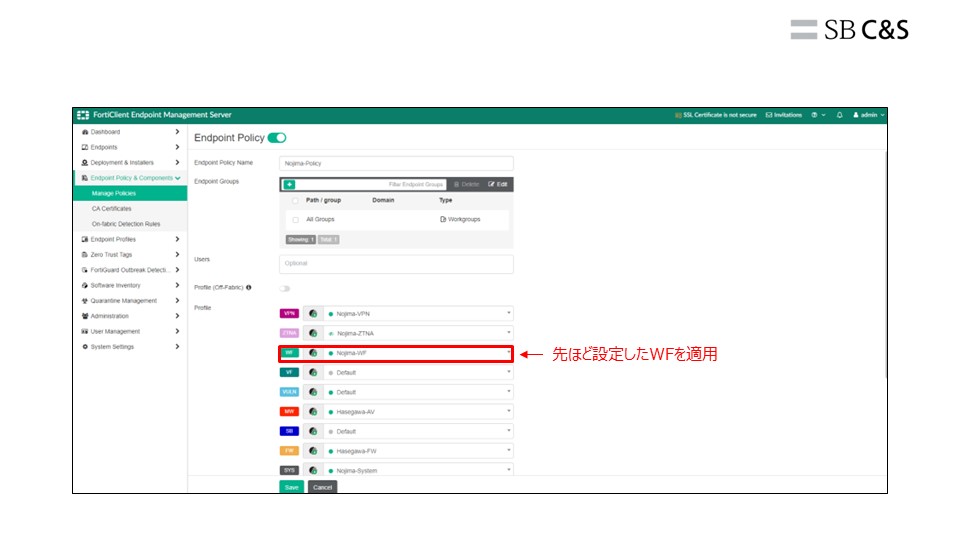
Task: Open the SB profile dropdown
Action: tap(419, 431)
